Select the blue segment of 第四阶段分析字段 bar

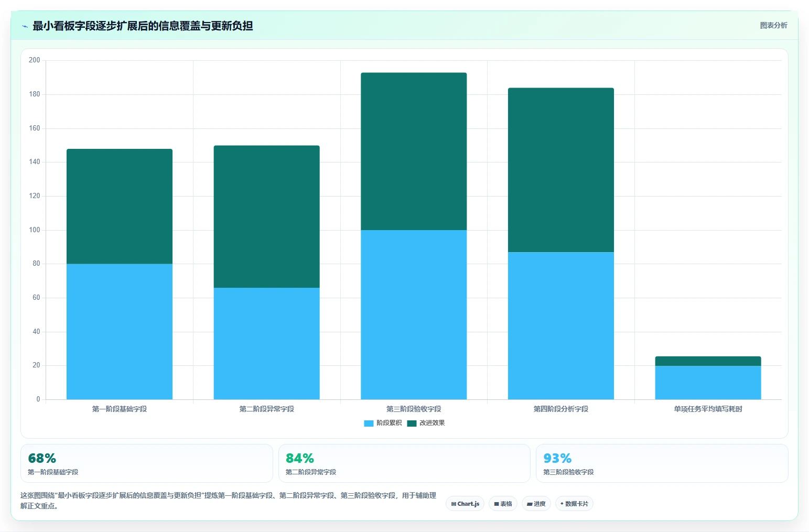click(561, 325)
